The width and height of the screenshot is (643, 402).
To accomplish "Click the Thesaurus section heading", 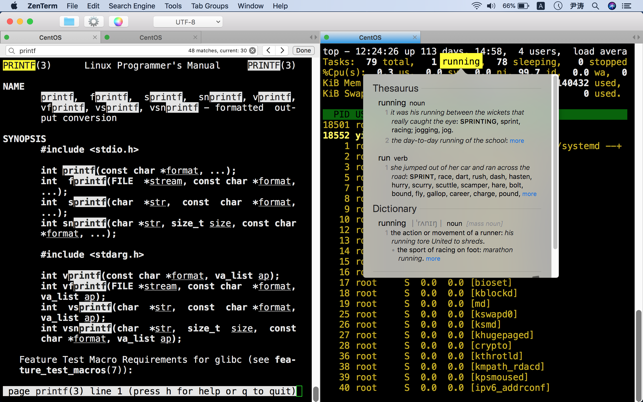I will tap(395, 88).
